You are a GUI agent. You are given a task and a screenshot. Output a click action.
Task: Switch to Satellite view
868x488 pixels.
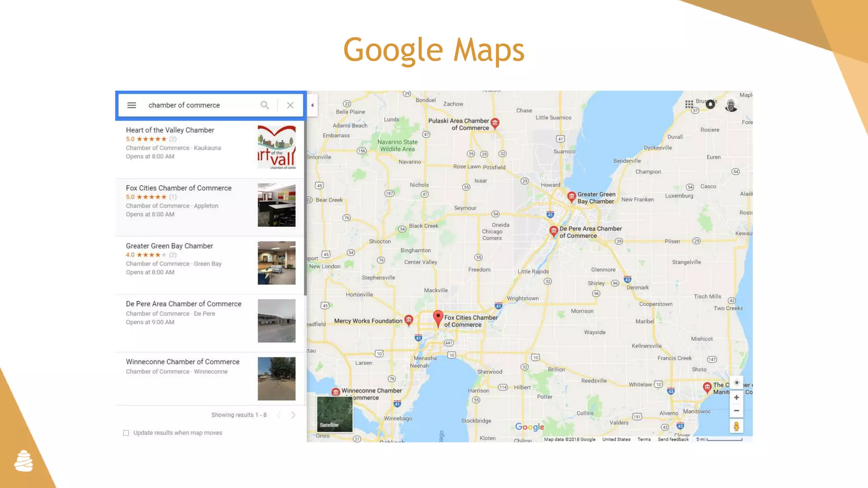(x=335, y=414)
